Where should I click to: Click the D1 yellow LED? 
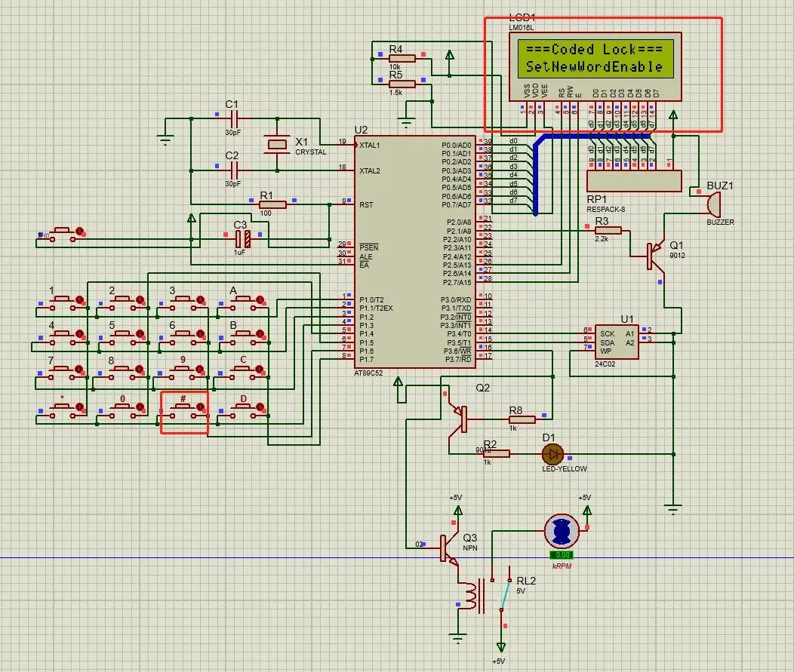click(553, 453)
